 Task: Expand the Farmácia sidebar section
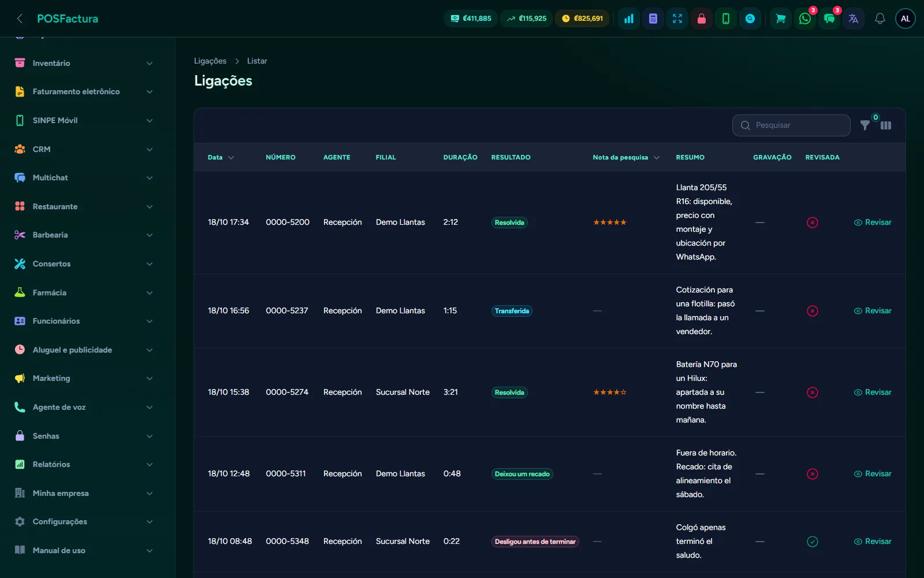(x=84, y=292)
